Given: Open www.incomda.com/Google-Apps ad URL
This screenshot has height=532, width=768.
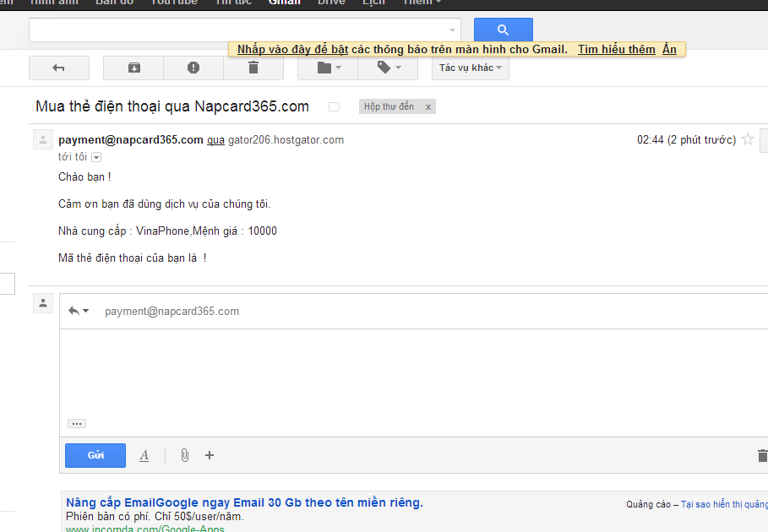Looking at the screenshot, I should 145,528.
